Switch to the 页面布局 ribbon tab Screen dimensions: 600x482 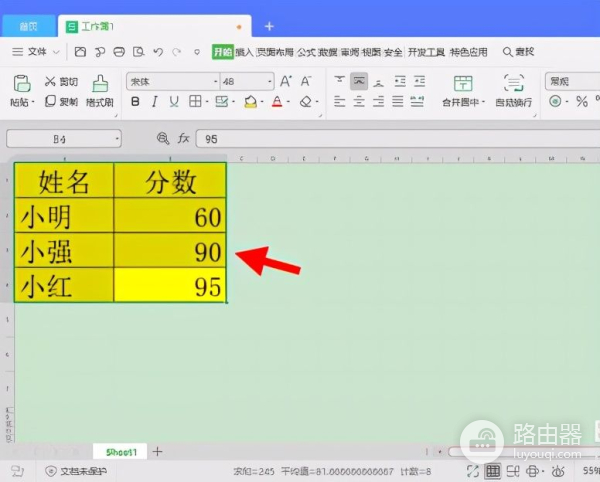275,52
